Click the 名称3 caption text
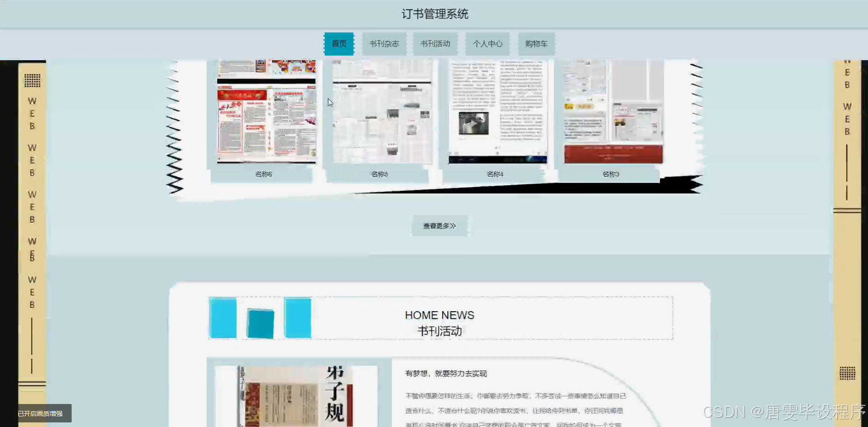This screenshot has height=427, width=868. pos(611,174)
